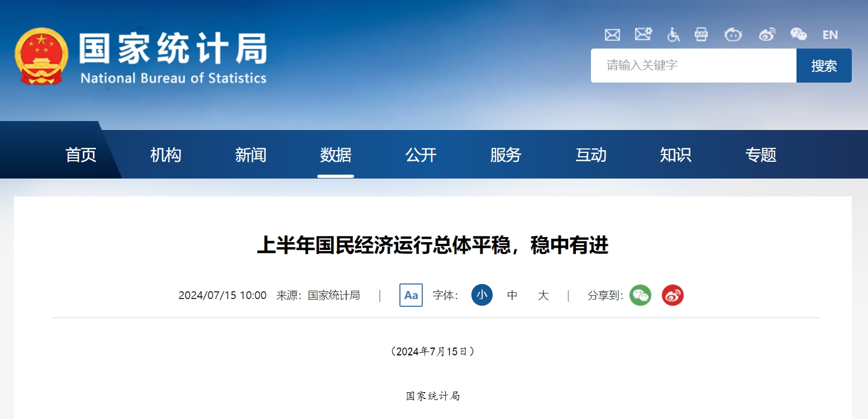Open the header Weibo icon
868x419 pixels.
(767, 35)
